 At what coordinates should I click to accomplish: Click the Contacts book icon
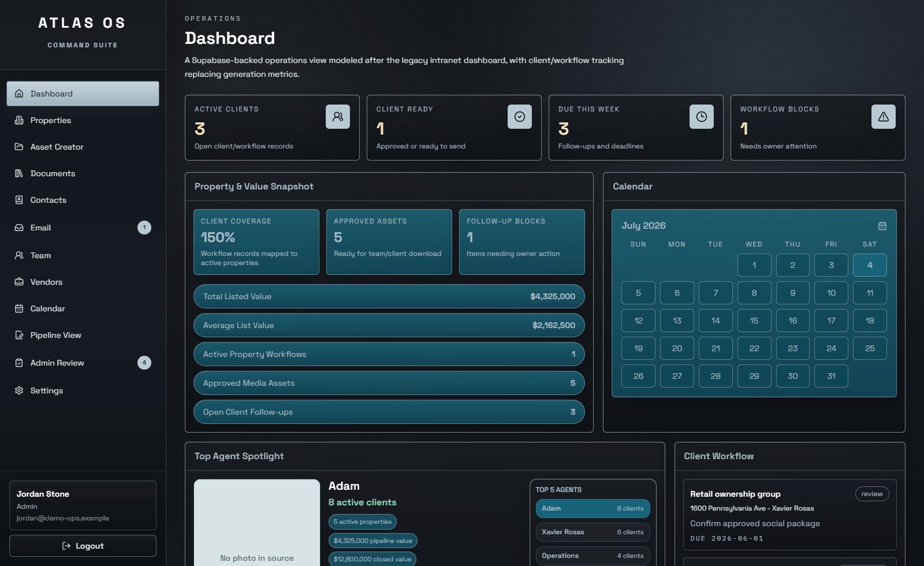[x=19, y=200]
